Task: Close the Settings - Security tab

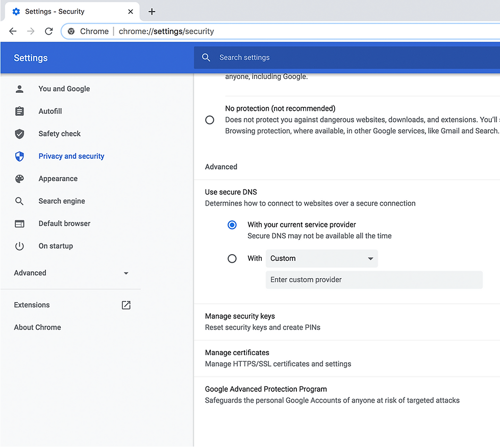Action: pos(131,12)
